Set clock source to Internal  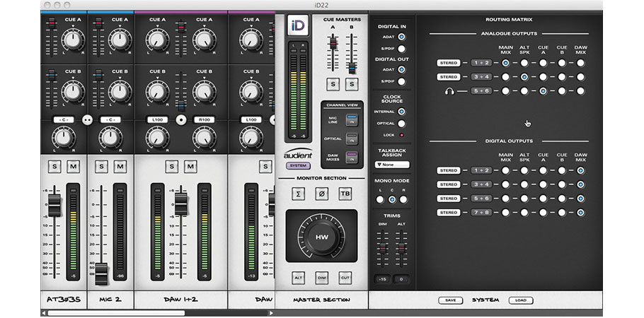(x=401, y=111)
